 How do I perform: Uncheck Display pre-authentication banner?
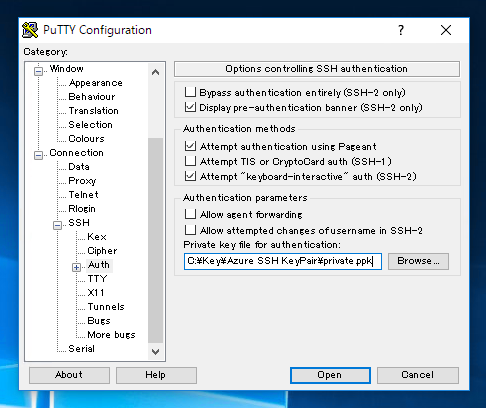(190, 107)
